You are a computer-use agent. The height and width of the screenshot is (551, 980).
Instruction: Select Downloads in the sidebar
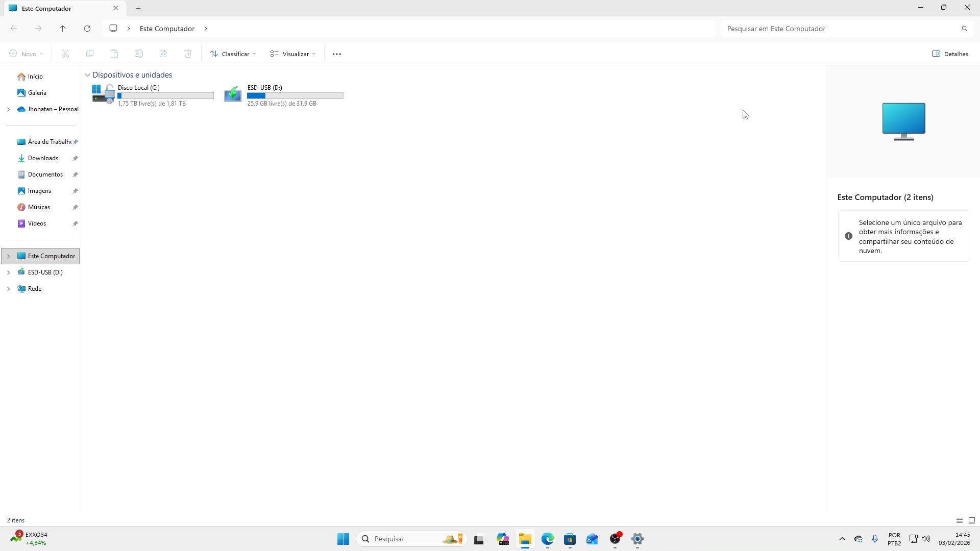(43, 158)
